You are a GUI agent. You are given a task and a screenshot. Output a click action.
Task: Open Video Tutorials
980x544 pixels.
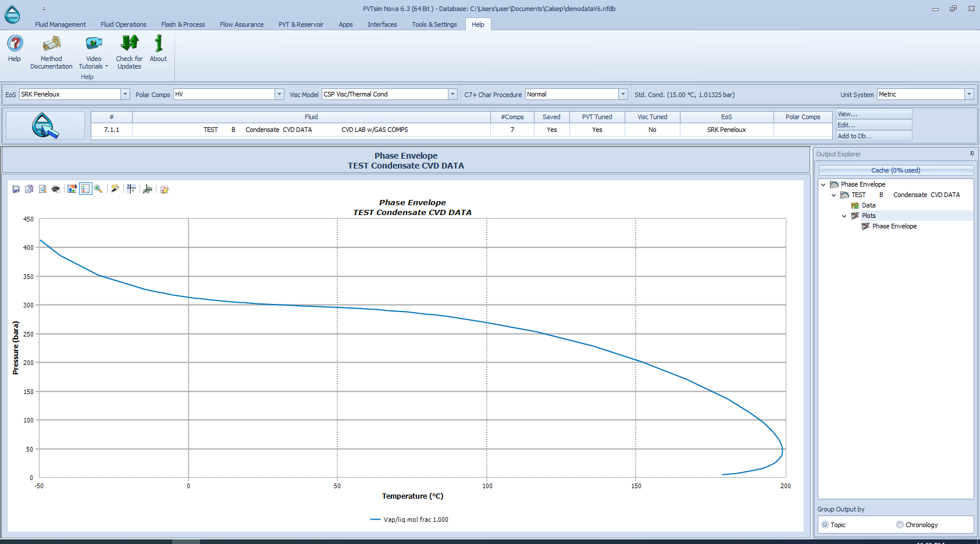coord(94,52)
